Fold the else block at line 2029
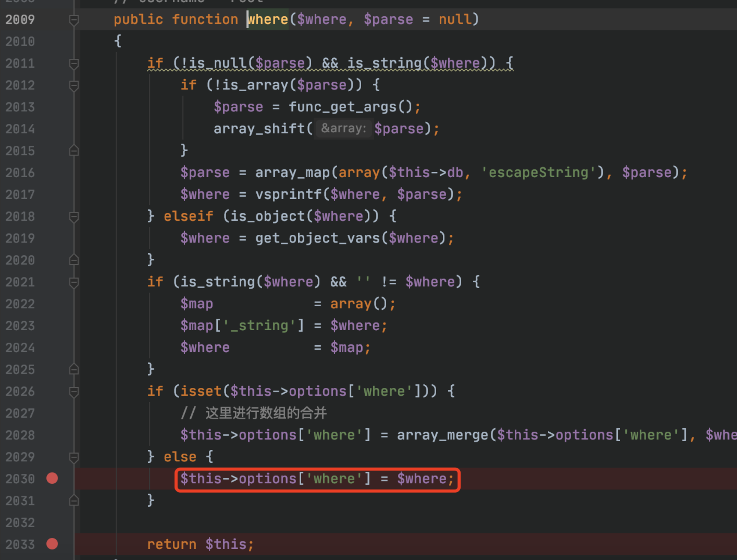The image size is (737, 560). pyautogui.click(x=74, y=458)
